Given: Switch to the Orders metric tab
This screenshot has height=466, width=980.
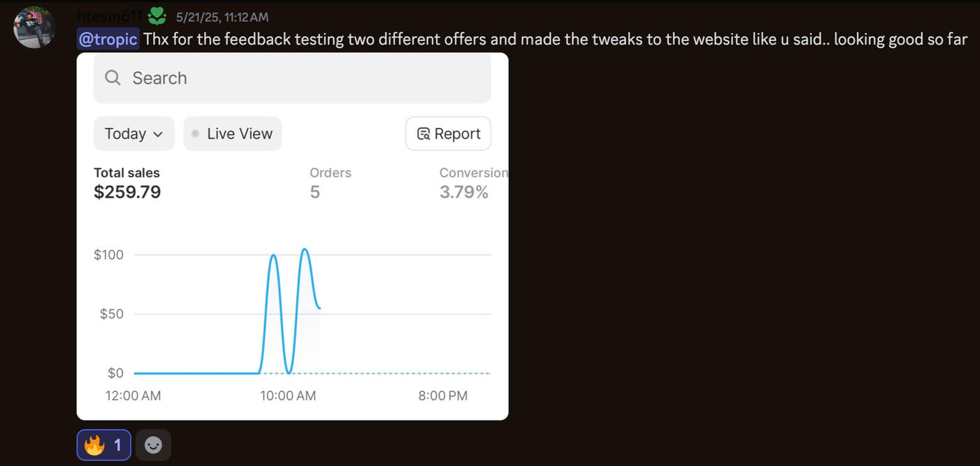Looking at the screenshot, I should pos(330,182).
